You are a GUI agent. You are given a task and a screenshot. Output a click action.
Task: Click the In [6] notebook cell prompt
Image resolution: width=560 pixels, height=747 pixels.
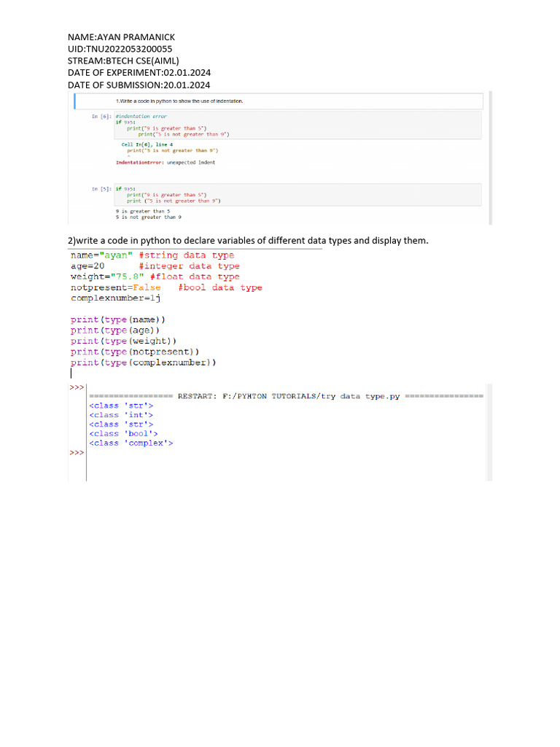[101, 116]
